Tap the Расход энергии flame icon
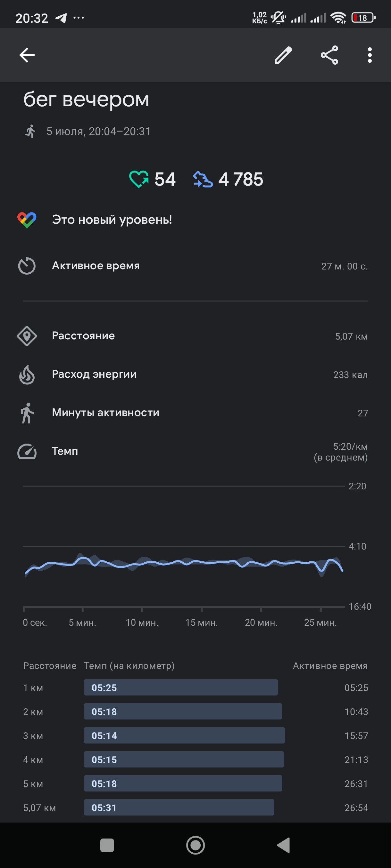The image size is (391, 868). [x=27, y=375]
